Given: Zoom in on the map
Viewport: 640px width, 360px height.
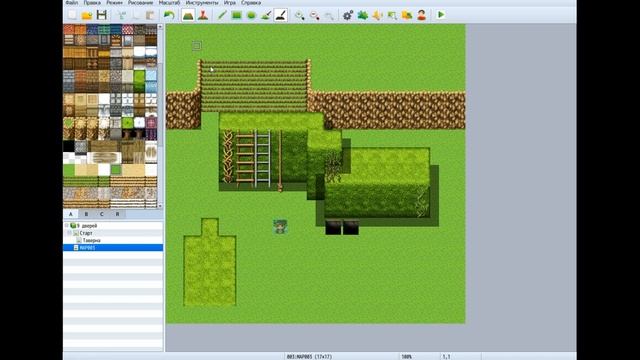Looking at the screenshot, I should pyautogui.click(x=300, y=15).
